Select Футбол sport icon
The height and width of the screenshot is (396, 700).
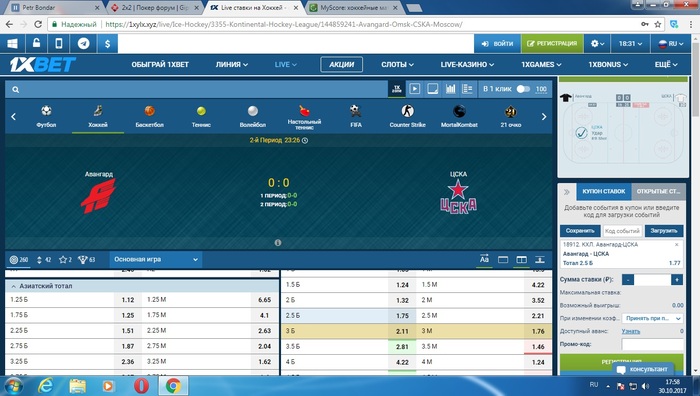pos(46,116)
